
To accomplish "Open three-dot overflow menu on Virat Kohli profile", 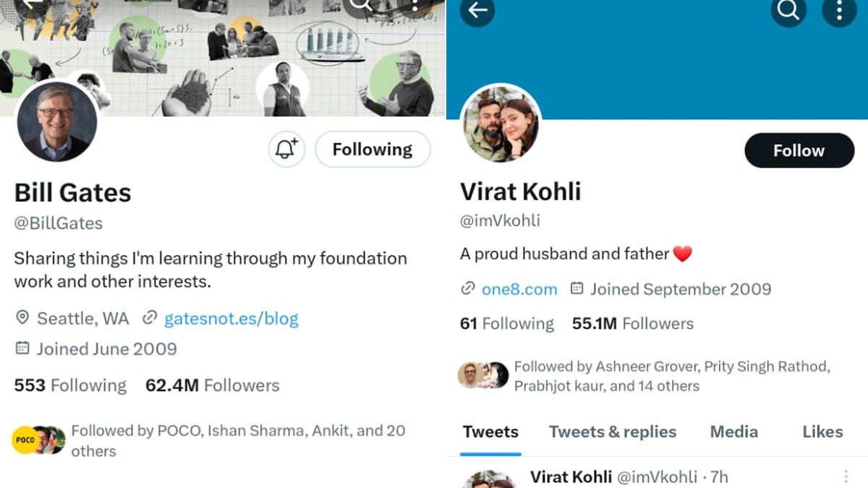I will [x=839, y=10].
